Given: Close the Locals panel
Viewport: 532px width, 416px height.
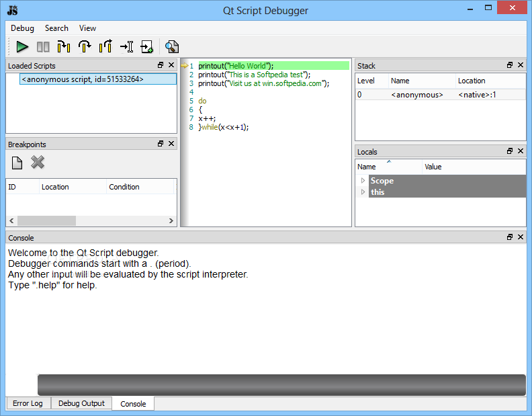Looking at the screenshot, I should tap(521, 151).
